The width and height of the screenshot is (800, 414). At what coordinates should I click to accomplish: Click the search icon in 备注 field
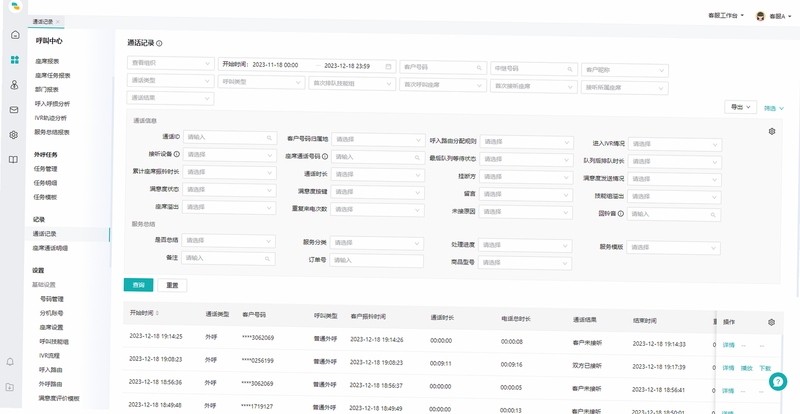point(267,259)
